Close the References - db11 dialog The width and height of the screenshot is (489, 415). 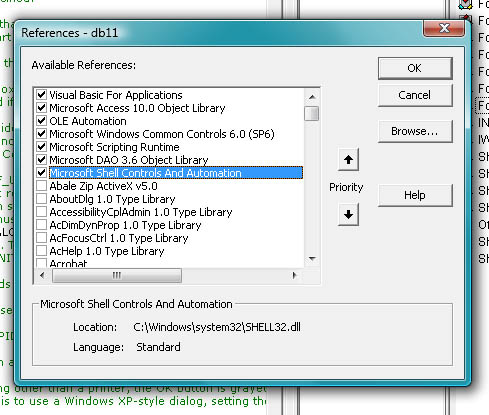coord(444,28)
